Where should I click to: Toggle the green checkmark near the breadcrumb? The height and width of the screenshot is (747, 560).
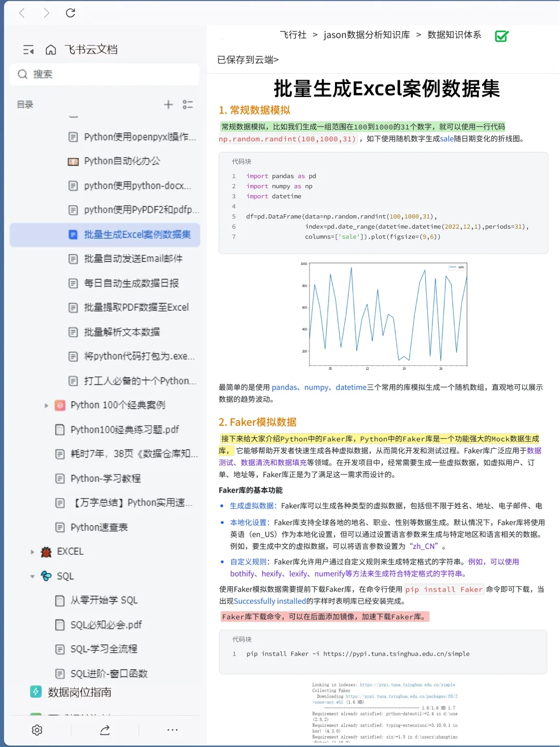[x=501, y=36]
